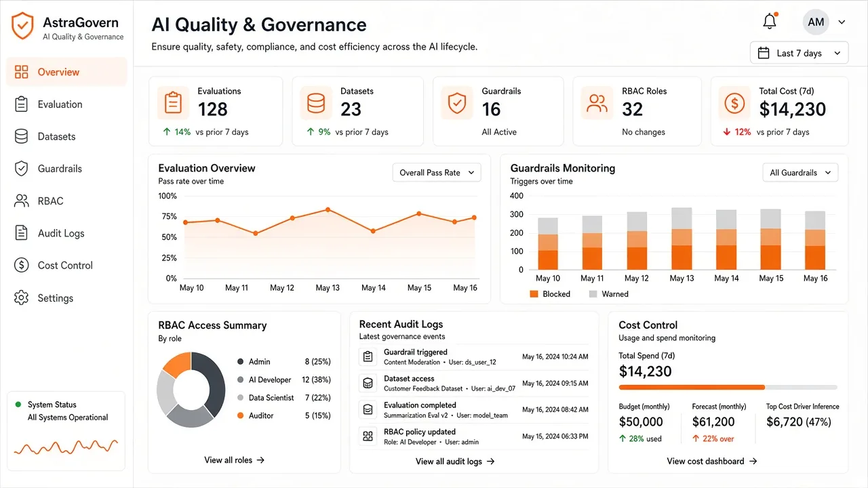Open the Overall Pass Rate dropdown

pos(437,173)
